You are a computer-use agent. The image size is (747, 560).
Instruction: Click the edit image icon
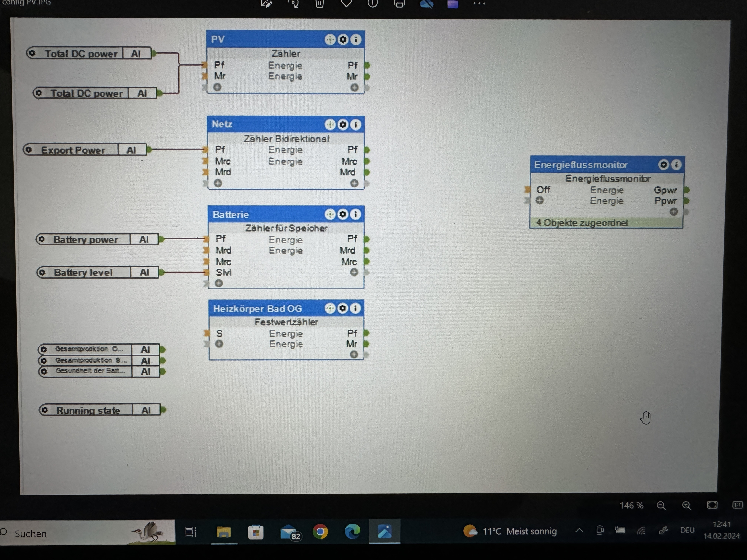tap(266, 4)
